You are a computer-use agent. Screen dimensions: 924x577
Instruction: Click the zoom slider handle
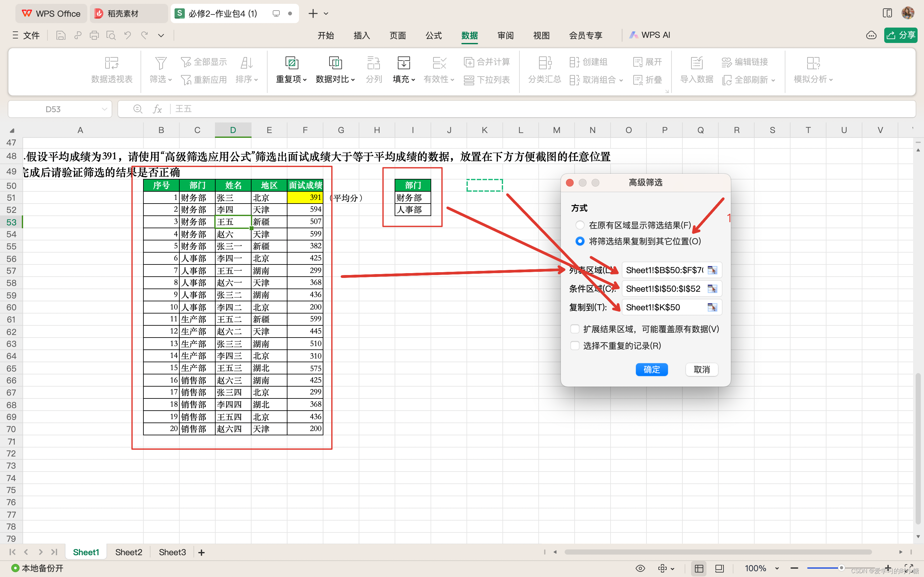pyautogui.click(x=841, y=568)
